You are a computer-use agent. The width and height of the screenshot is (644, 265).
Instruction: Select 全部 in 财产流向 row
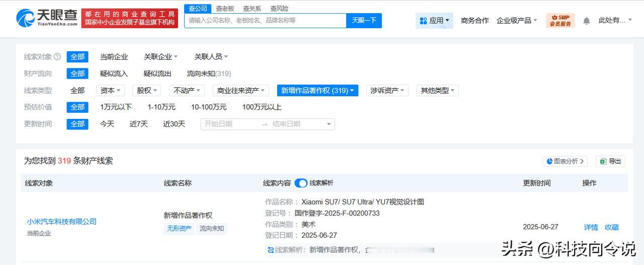(x=77, y=74)
